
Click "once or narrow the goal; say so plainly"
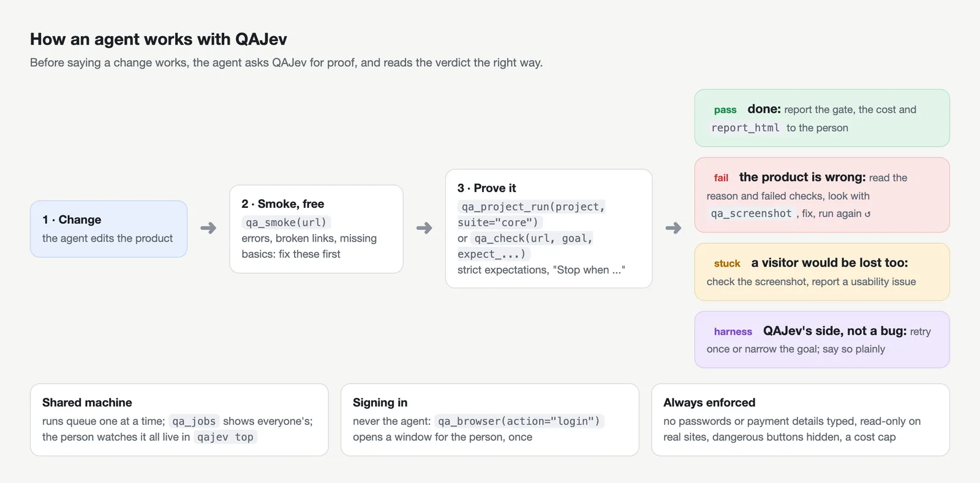click(796, 349)
